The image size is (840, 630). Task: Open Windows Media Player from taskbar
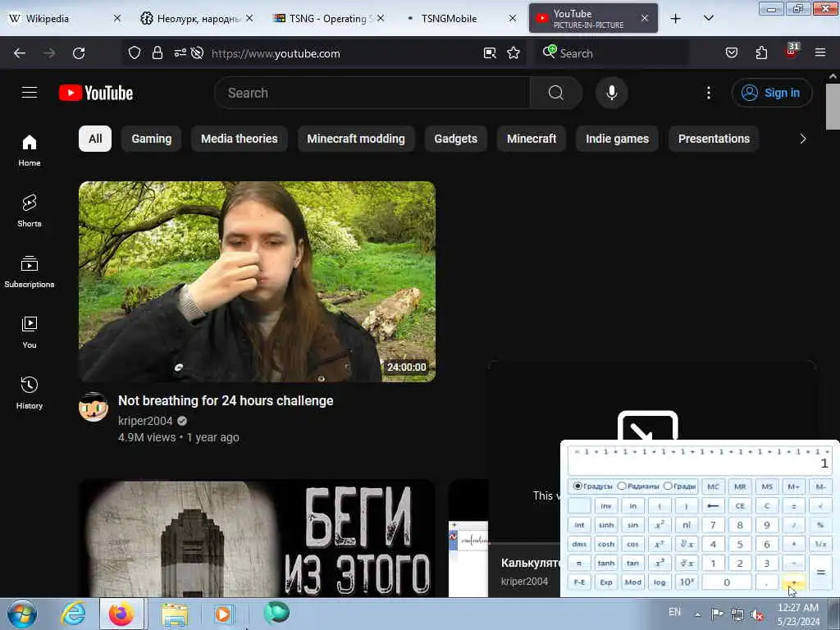[x=223, y=614]
